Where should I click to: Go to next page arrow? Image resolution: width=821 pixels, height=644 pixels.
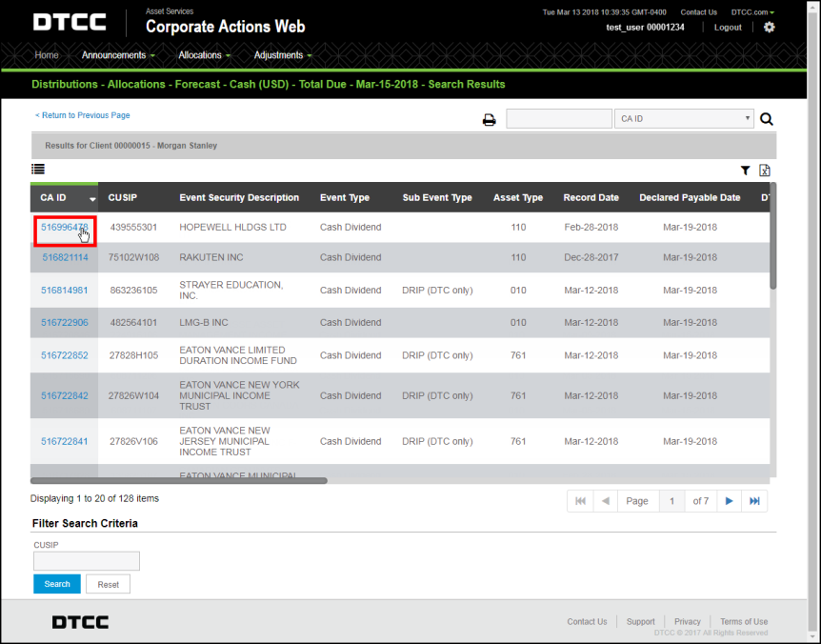click(x=729, y=501)
